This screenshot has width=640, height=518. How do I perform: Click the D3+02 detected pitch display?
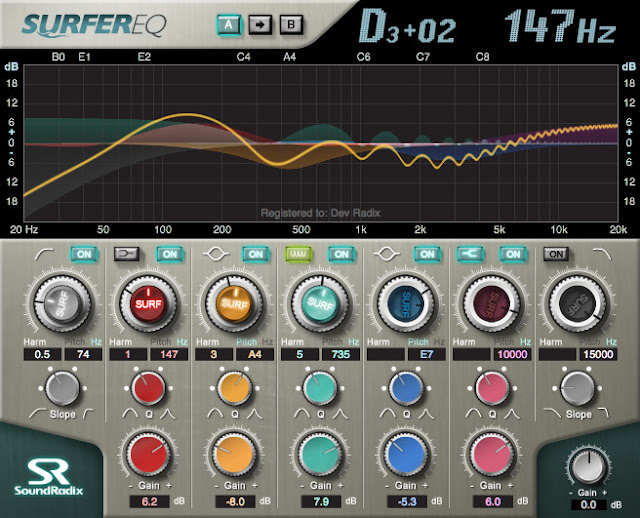tap(407, 26)
